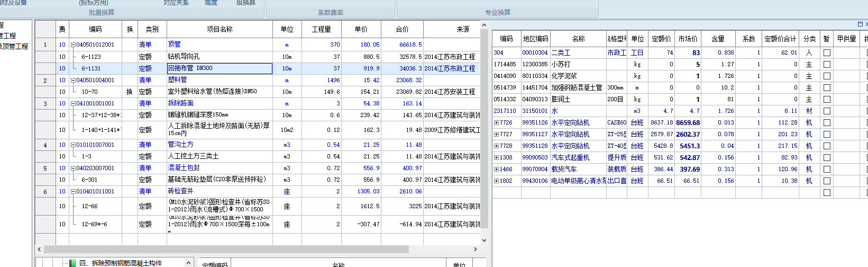This screenshot has width=868, height=267.
Task: Click the 室外塑料给水管(热熔连接)DN50 cell
Action: coord(220,92)
